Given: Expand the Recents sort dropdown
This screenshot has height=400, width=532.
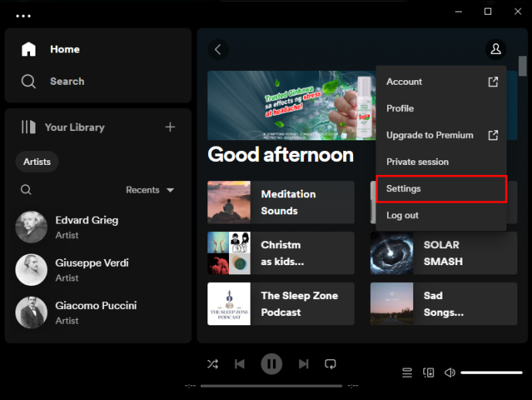Looking at the screenshot, I should 150,190.
